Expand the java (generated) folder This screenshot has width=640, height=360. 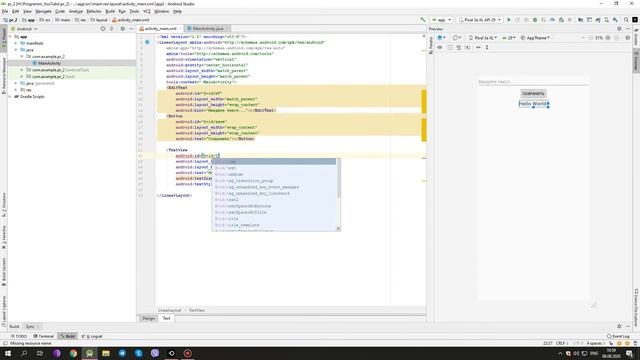tap(16, 83)
